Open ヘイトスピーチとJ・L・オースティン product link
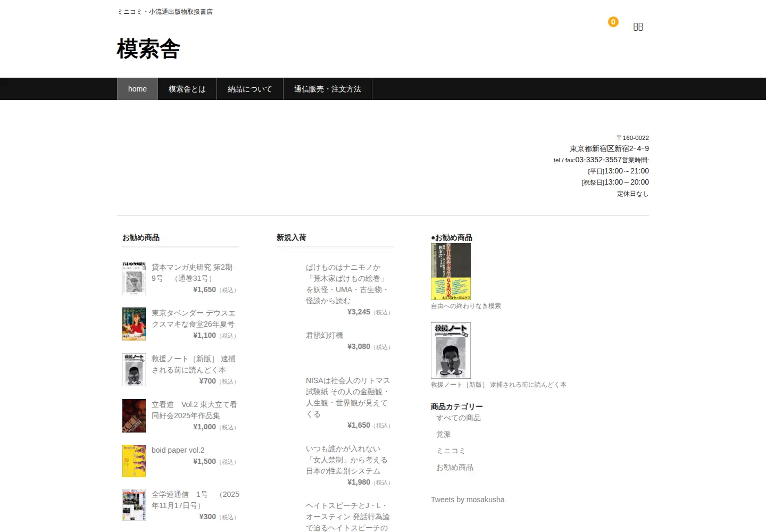This screenshot has height=532, width=766. 348,517
